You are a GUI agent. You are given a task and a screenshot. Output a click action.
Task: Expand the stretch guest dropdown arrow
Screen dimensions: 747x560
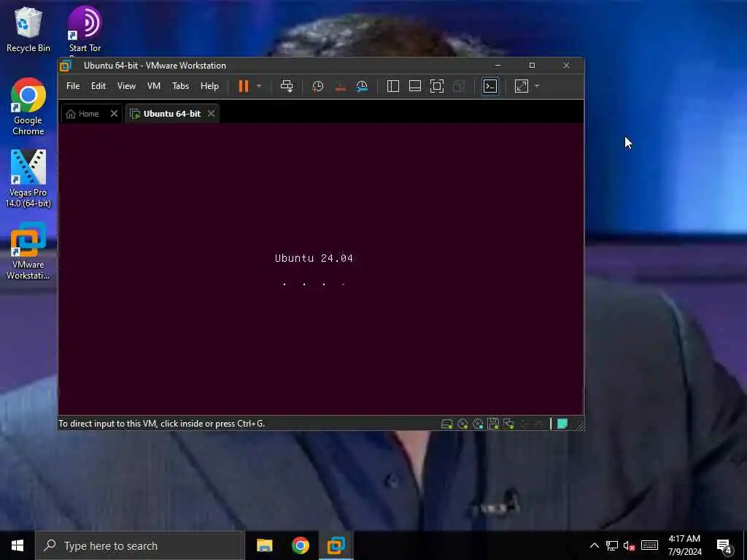tap(537, 86)
